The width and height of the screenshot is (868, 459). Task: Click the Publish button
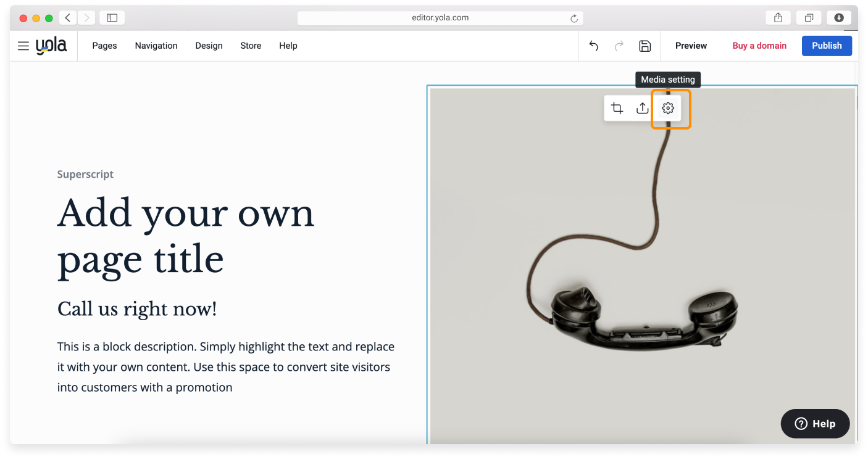tap(827, 46)
